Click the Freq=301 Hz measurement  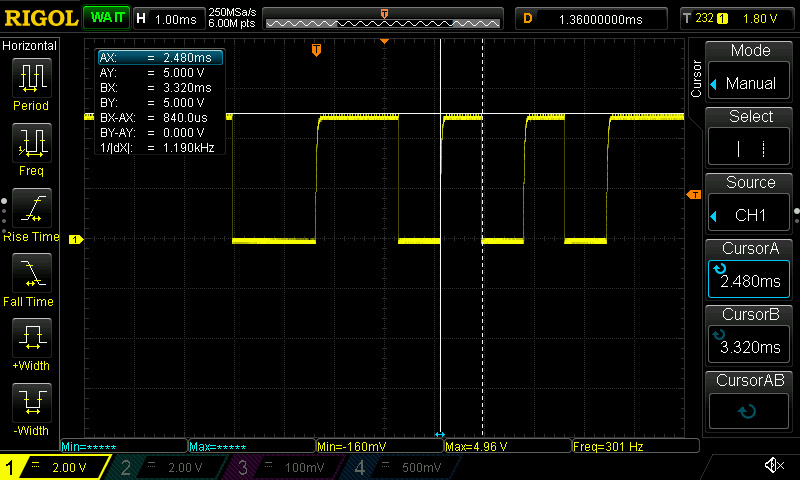(635, 446)
